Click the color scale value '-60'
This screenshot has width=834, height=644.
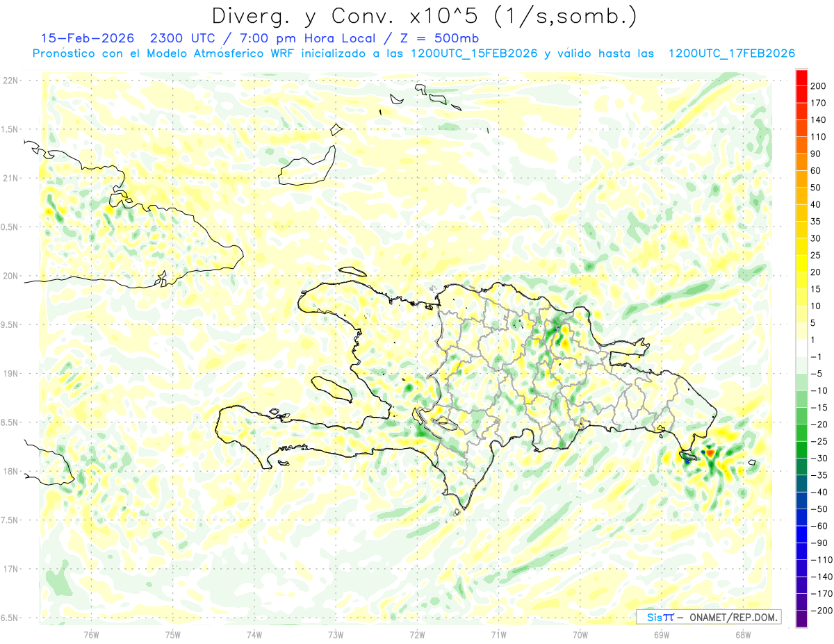[819, 526]
